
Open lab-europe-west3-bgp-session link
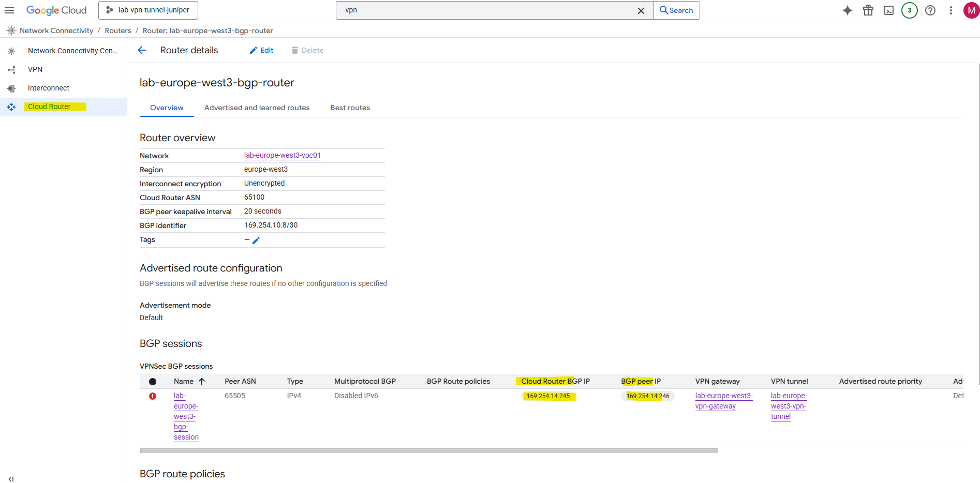coord(186,416)
